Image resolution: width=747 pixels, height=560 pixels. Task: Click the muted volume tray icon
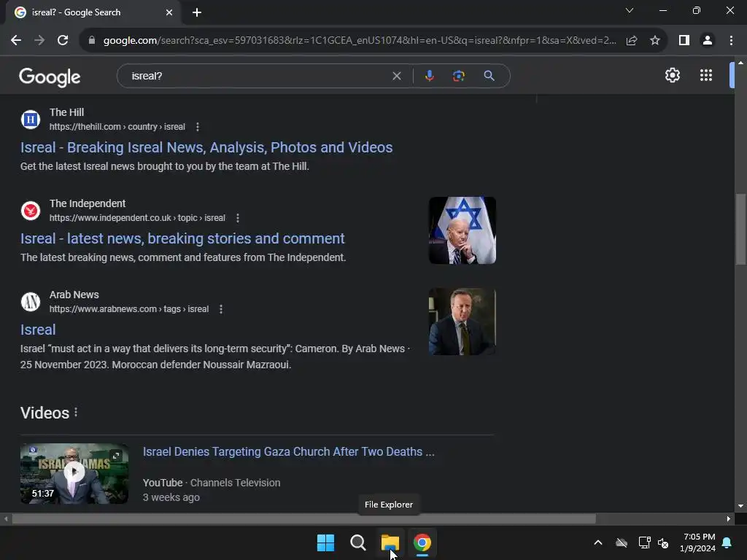[x=663, y=542]
